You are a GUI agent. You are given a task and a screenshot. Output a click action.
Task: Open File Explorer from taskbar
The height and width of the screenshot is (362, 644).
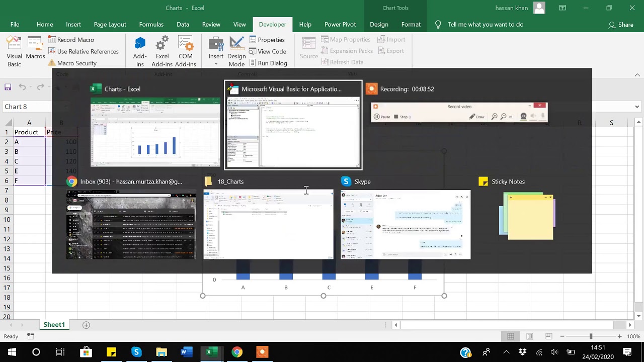tap(162, 352)
